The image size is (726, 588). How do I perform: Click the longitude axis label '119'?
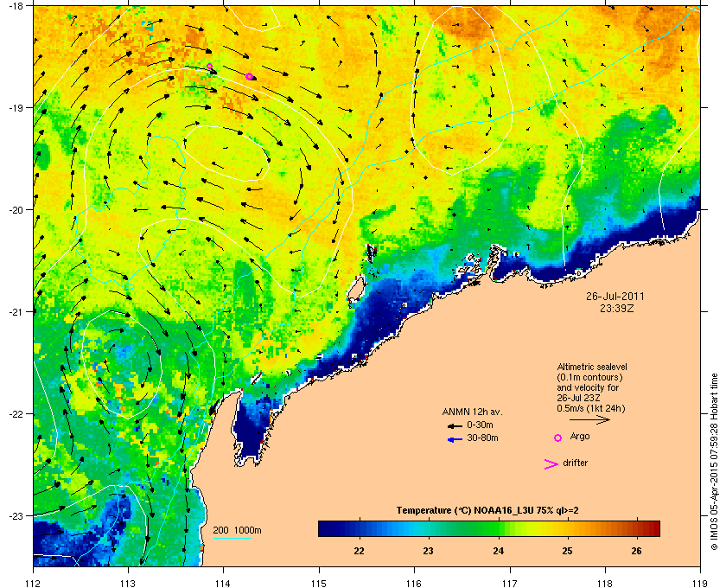click(701, 584)
